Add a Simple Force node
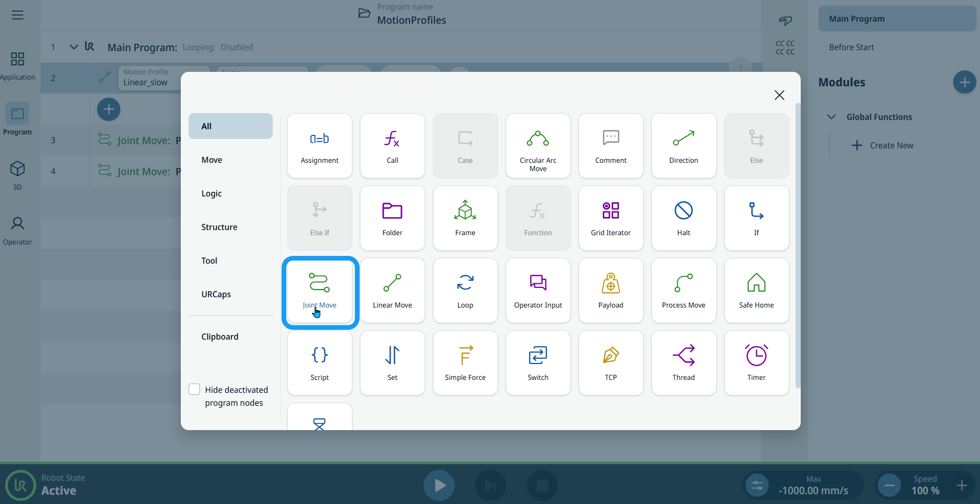 [465, 363]
